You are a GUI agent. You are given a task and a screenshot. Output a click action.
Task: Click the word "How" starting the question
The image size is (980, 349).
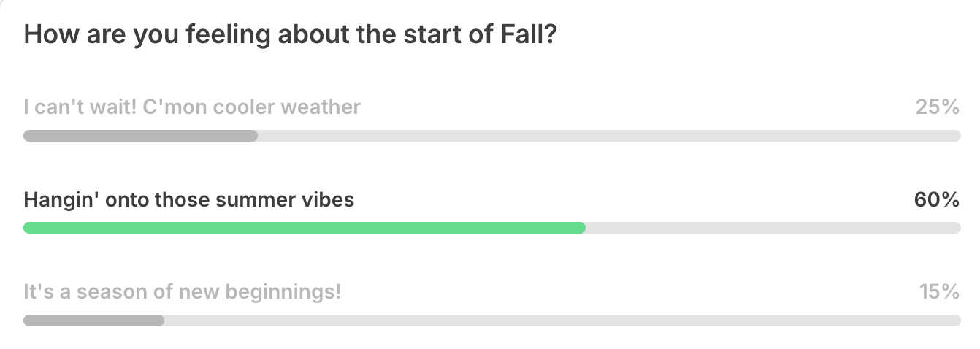pyautogui.click(x=48, y=35)
